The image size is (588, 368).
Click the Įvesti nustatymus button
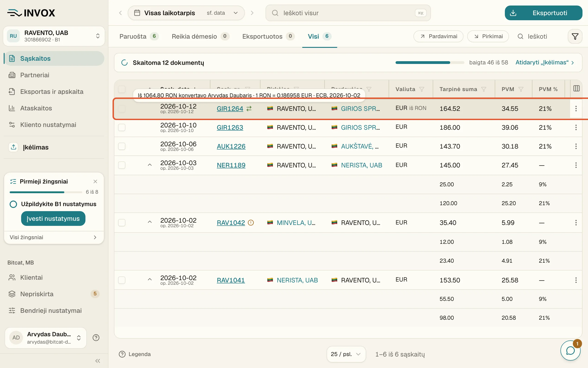[x=53, y=218]
